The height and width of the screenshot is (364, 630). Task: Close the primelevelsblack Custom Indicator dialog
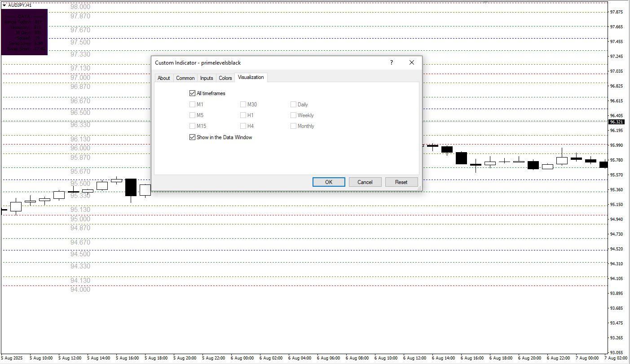pyautogui.click(x=411, y=63)
